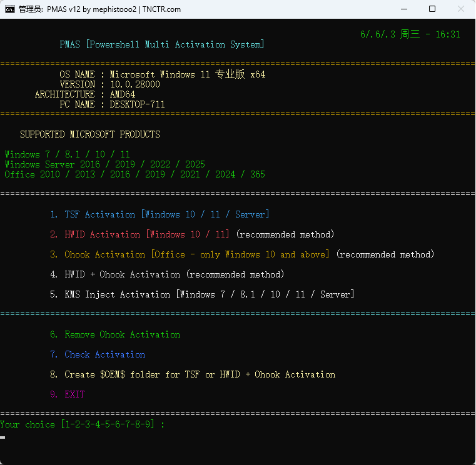Click the PMAS Powershell Multi Activation System heading
The image size is (476, 465).
click(162, 44)
